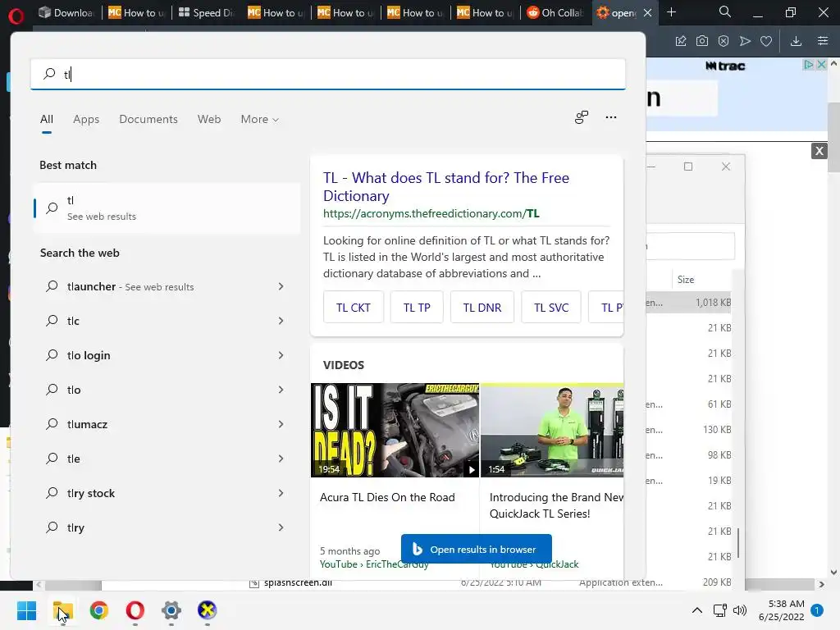Open Acura TL Dies On Road title
This screenshot has width=840, height=630.
click(x=387, y=498)
